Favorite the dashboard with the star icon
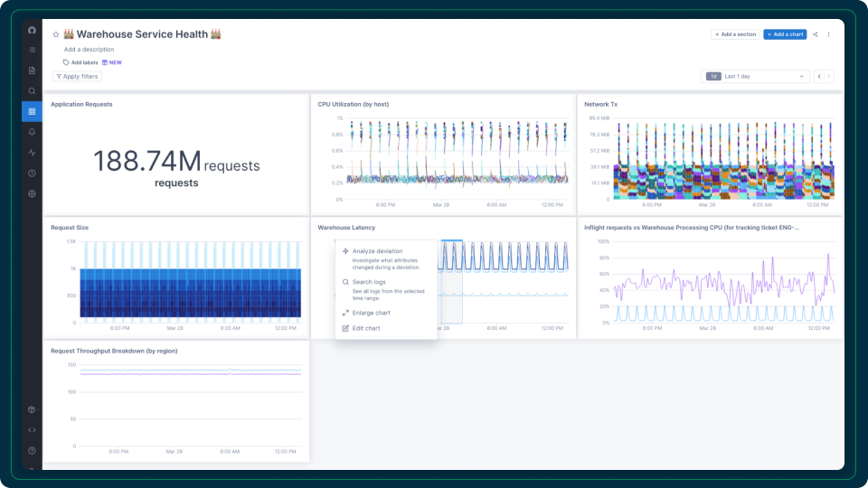The width and height of the screenshot is (868, 488). pyautogui.click(x=56, y=34)
